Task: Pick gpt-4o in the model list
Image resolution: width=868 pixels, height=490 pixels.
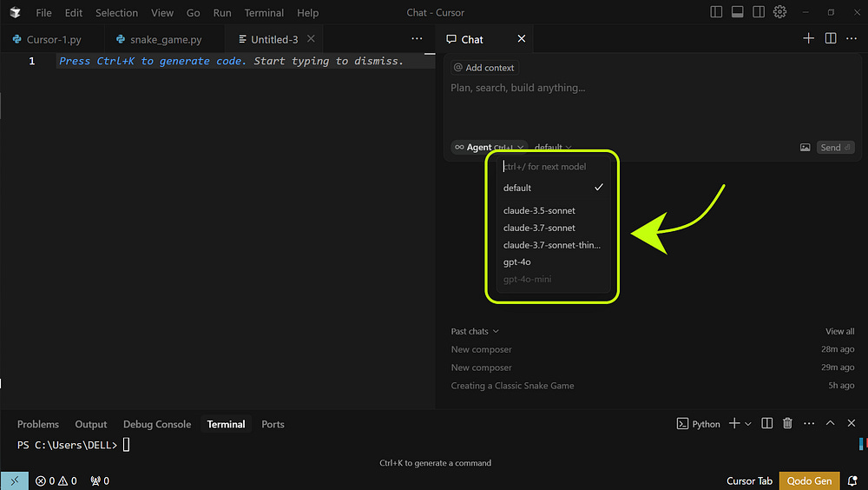Action: tap(554, 262)
